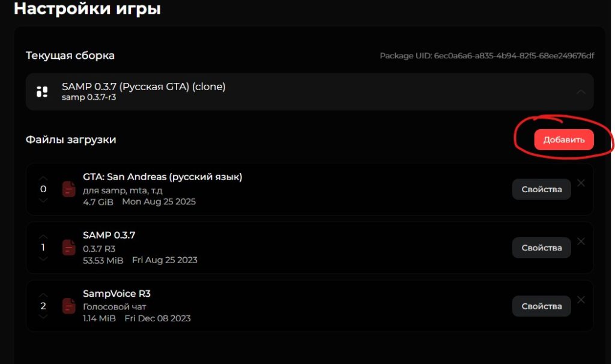Open Свойства for SAMP 0.3.7
Screen dimensions: 615x364
tap(541, 247)
